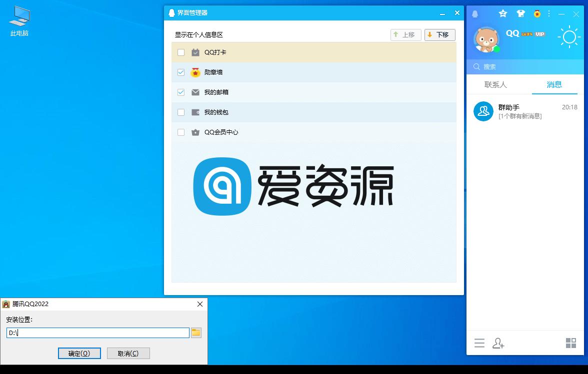Click the 我的邮箱 envelope icon
Screen dimensions: 588x374
click(x=195, y=92)
